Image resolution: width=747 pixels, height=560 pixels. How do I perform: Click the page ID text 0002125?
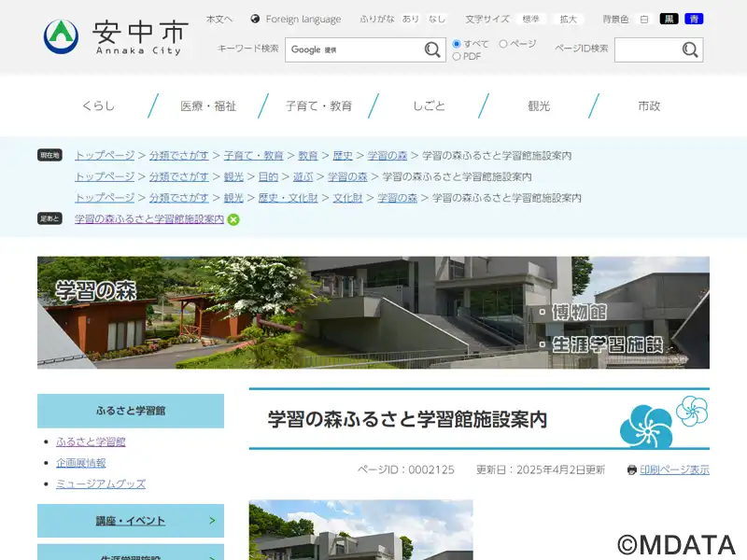pos(431,470)
